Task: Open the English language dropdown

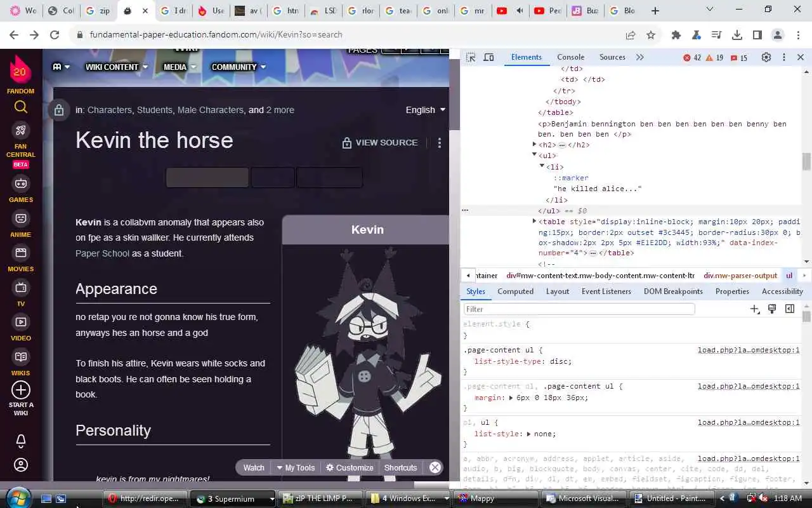Action: 426,110
